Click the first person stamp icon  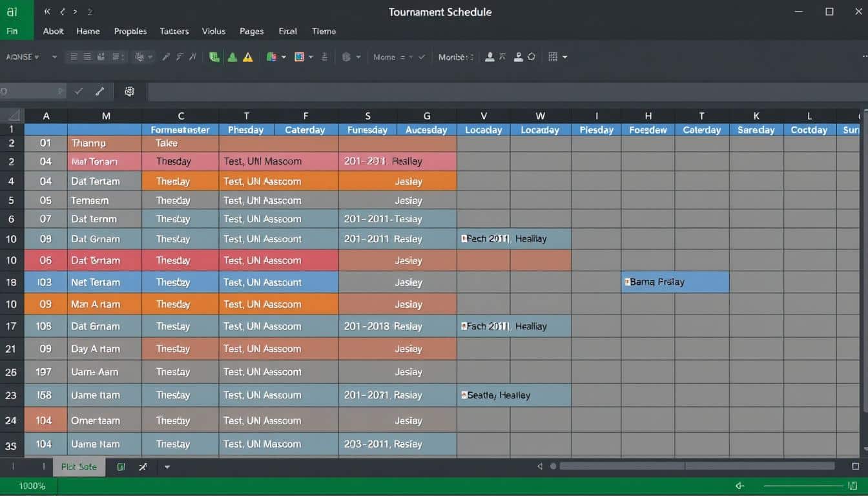490,57
